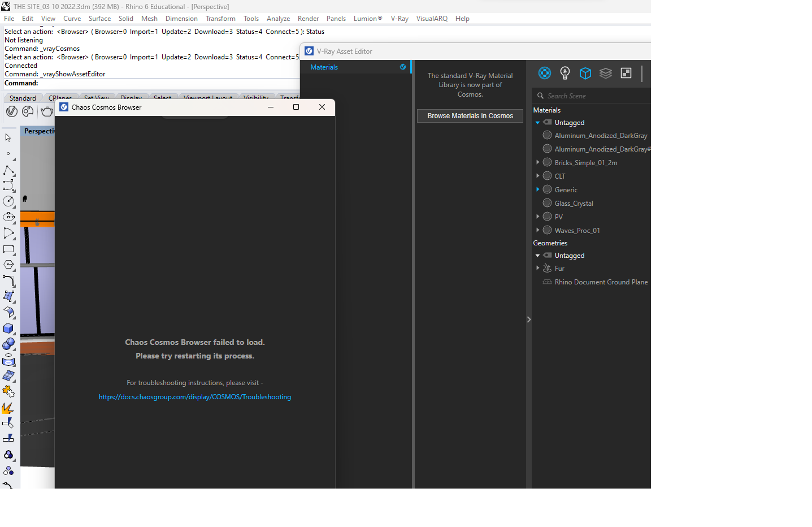The image size is (812, 527).
Task: Select the Project curves tool
Action: tap(8, 360)
